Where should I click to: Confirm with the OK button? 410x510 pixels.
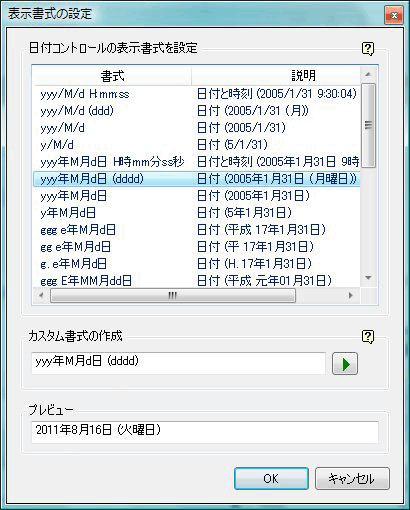tap(271, 478)
